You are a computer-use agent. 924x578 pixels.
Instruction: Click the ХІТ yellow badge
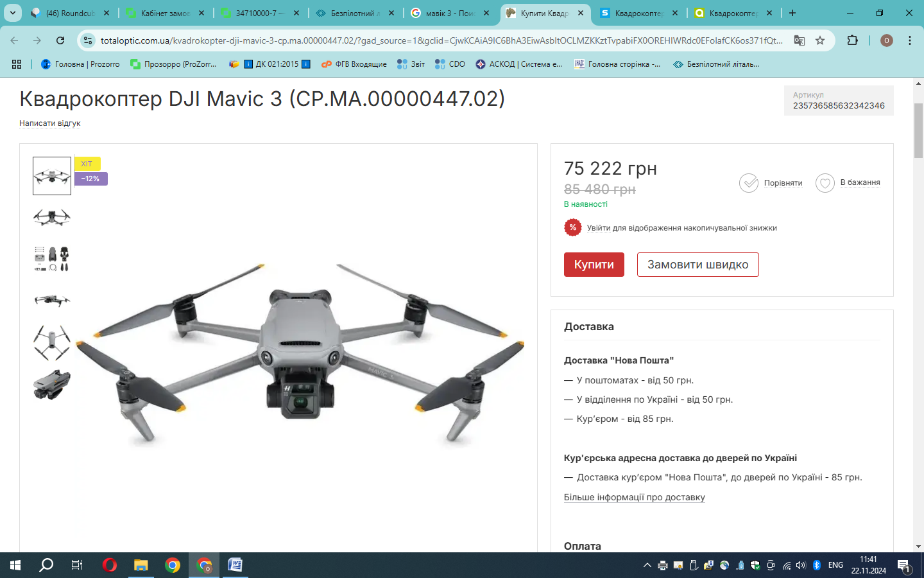pos(87,164)
